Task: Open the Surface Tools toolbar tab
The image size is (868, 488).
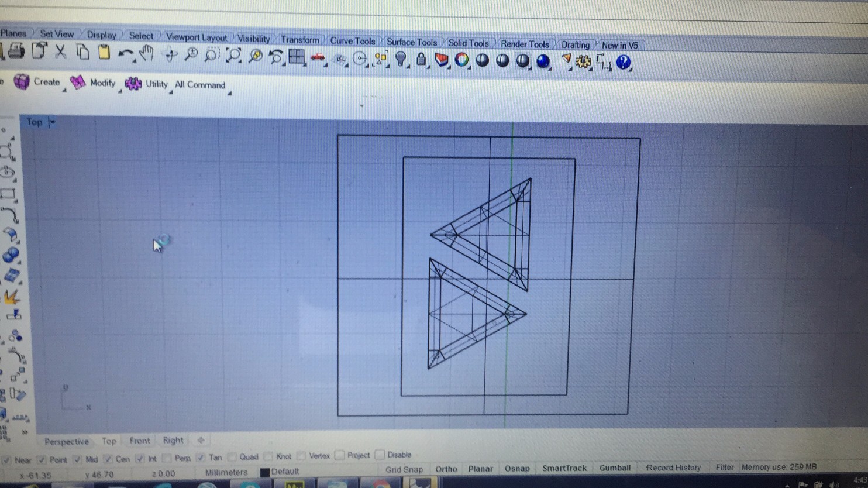Action: click(412, 42)
